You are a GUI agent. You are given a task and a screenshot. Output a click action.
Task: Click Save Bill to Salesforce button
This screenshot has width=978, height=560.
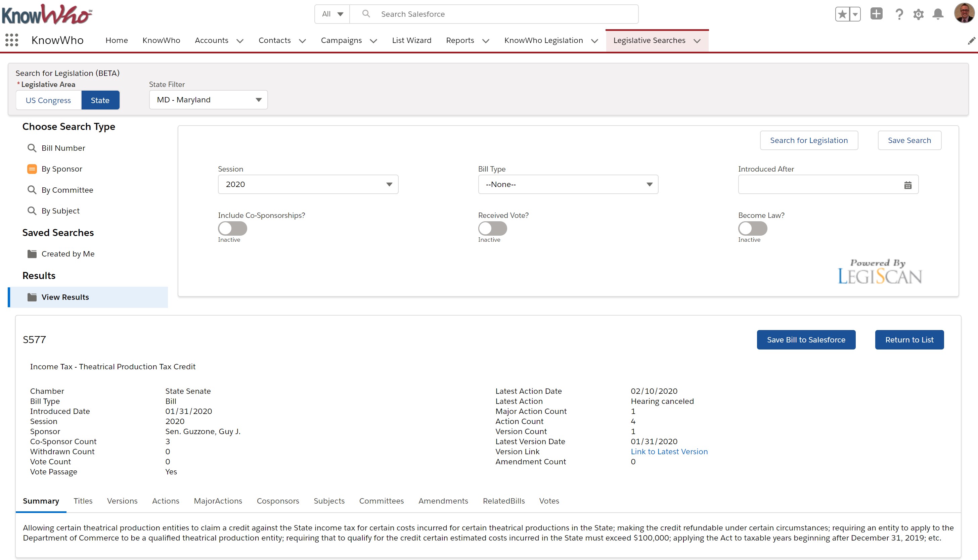pyautogui.click(x=806, y=340)
